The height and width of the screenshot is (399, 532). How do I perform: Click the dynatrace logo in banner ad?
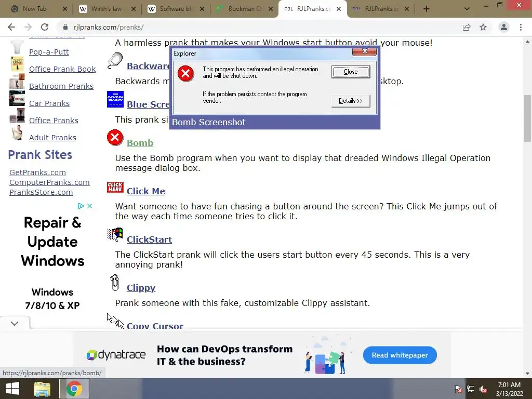pyautogui.click(x=116, y=355)
